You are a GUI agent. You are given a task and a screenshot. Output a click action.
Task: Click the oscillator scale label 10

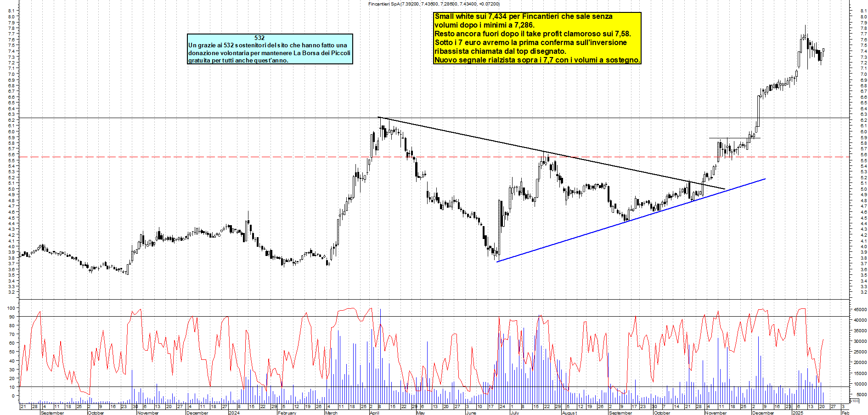[x=12, y=387]
